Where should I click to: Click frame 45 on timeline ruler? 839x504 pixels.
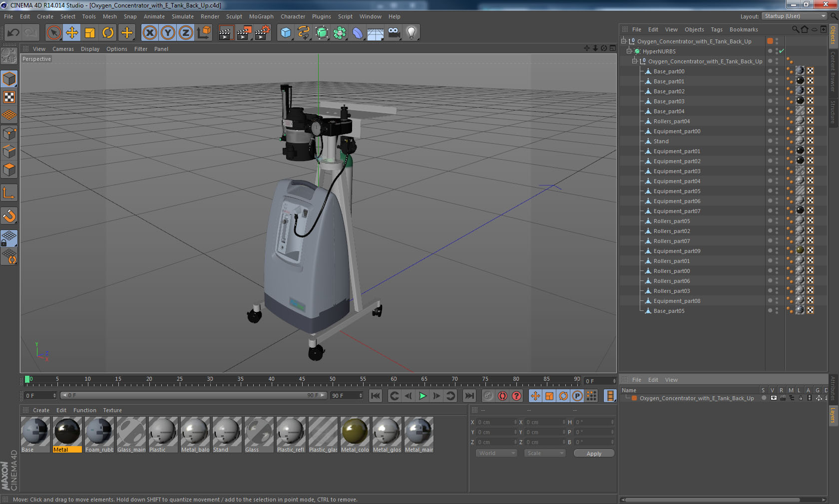coord(302,380)
